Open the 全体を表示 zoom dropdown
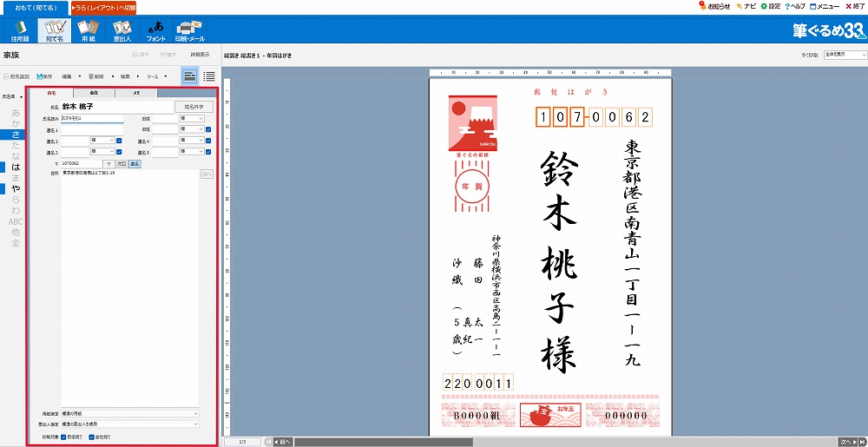This screenshot has height=447, width=868. click(x=845, y=55)
